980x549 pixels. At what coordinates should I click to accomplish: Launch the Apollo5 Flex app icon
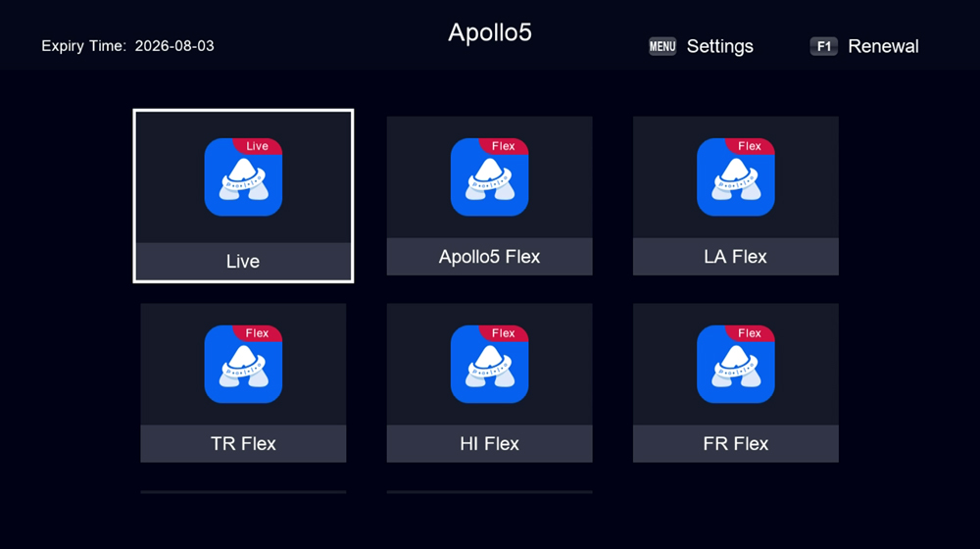click(489, 177)
